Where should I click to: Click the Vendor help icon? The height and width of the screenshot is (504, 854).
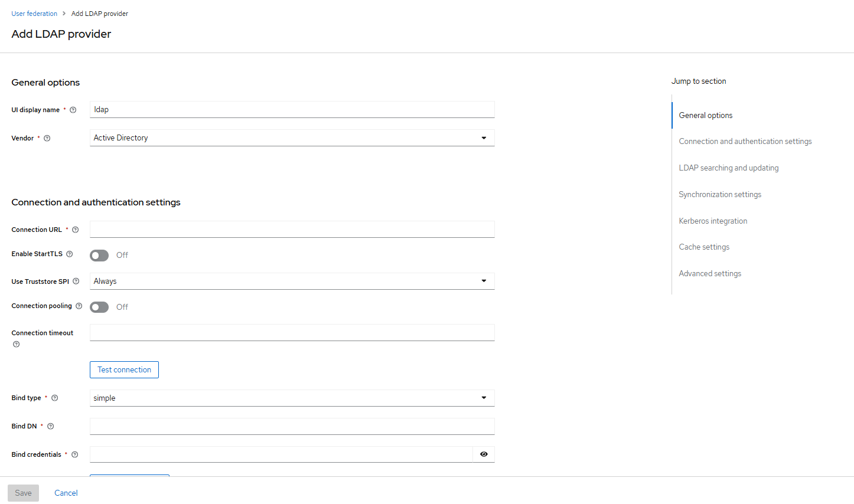coord(46,138)
